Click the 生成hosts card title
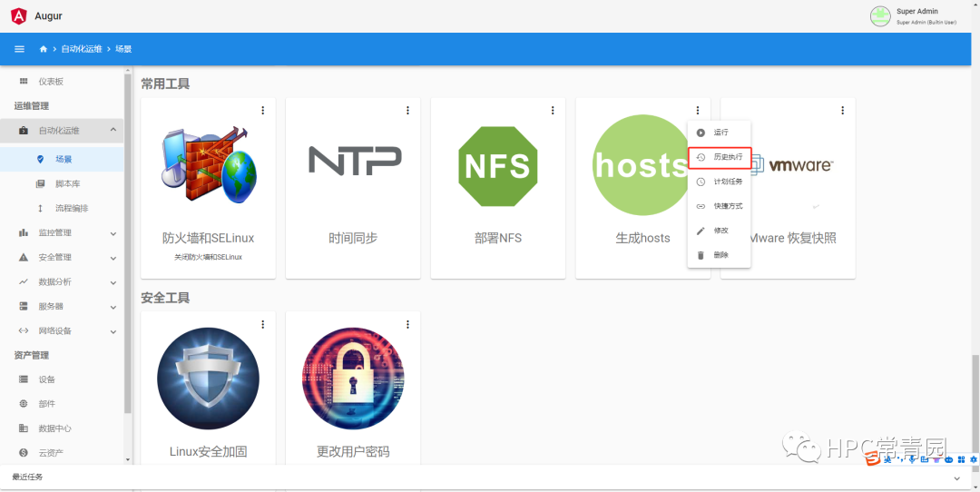This screenshot has width=980, height=492. pyautogui.click(x=642, y=238)
